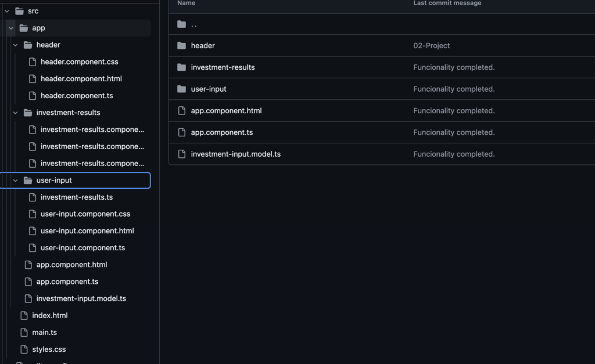Image resolution: width=595 pixels, height=364 pixels.
Task: Open app.component.html link in file list
Action: pyautogui.click(x=226, y=111)
